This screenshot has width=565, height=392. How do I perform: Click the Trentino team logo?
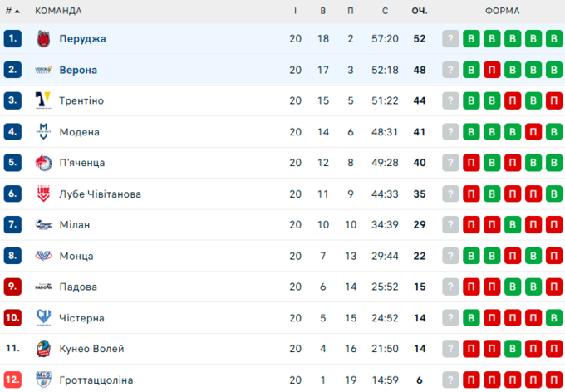click(x=44, y=100)
